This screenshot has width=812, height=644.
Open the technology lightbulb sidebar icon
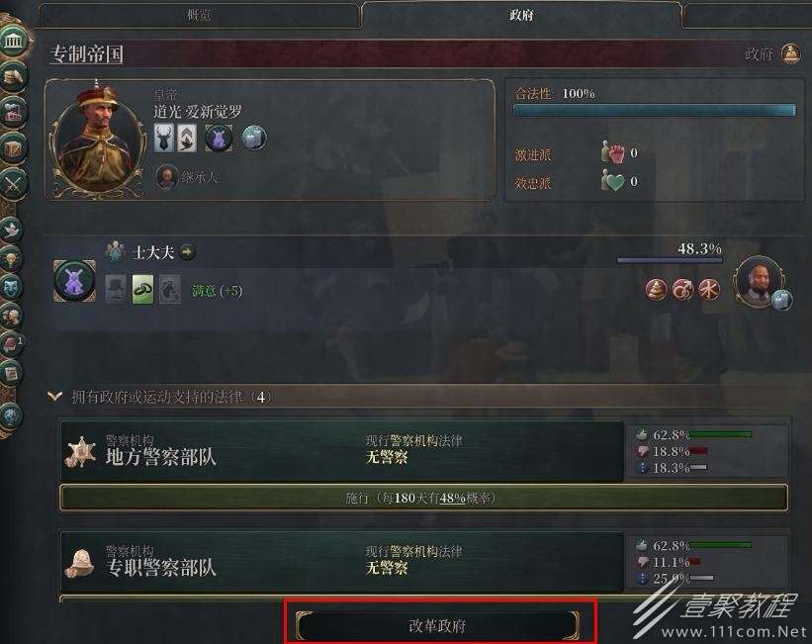12,258
